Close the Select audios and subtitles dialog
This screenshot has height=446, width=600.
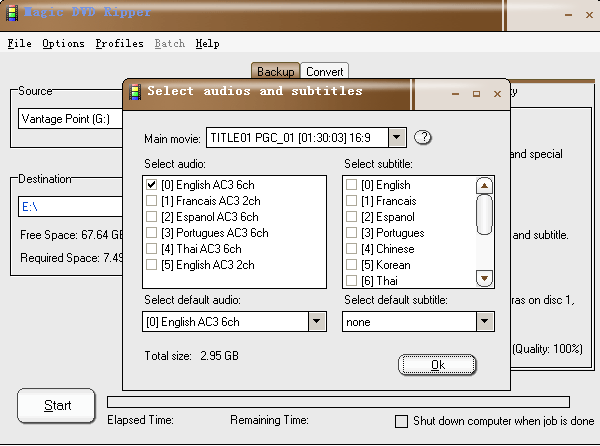click(x=497, y=93)
